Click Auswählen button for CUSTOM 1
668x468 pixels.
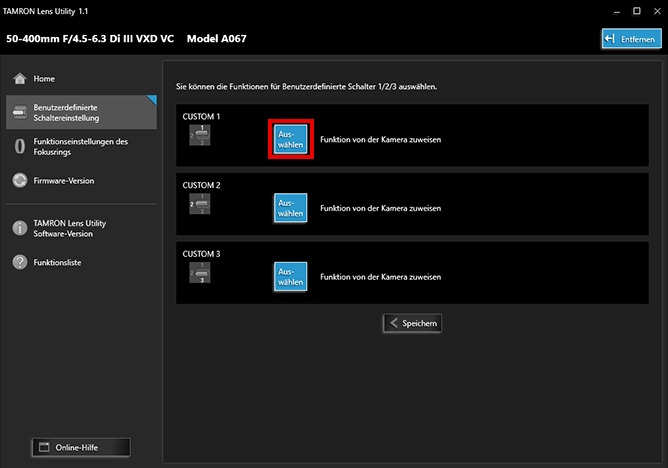click(291, 139)
